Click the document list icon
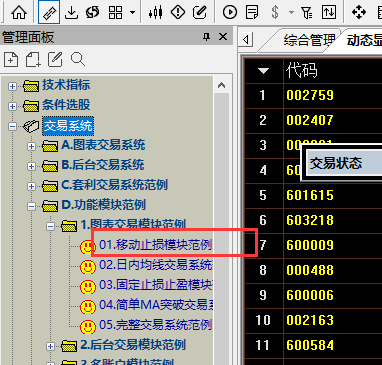This screenshot has width=382, height=365. (252, 12)
